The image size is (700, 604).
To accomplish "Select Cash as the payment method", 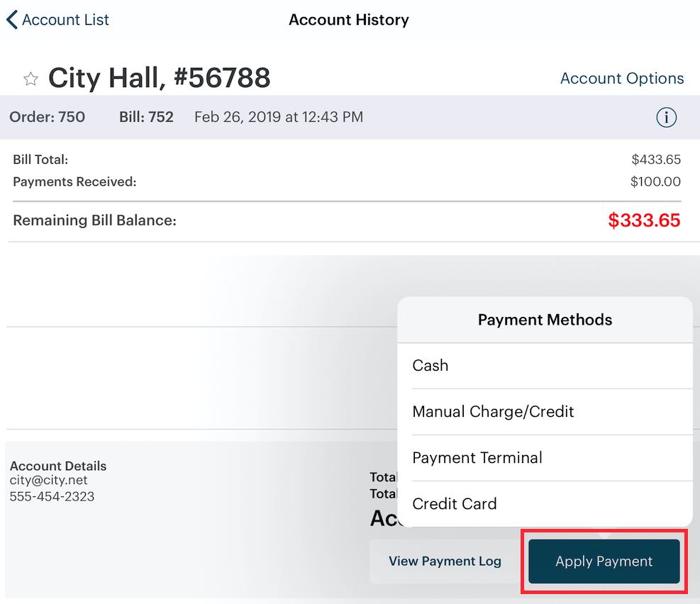I will (x=430, y=365).
